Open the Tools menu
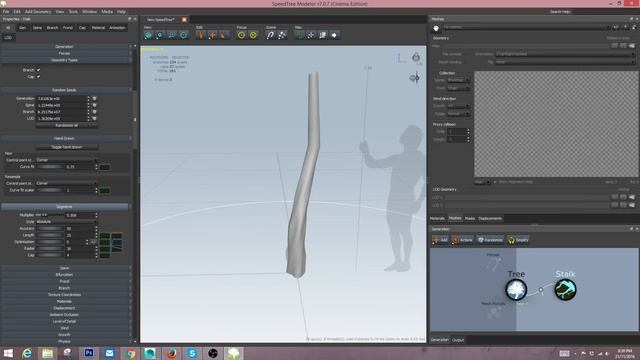The width and height of the screenshot is (640, 360). 73,12
